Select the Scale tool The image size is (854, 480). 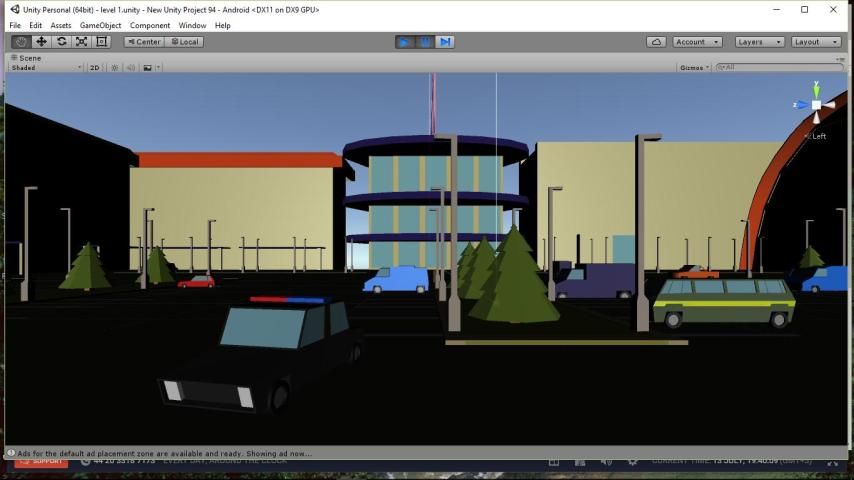[81, 42]
